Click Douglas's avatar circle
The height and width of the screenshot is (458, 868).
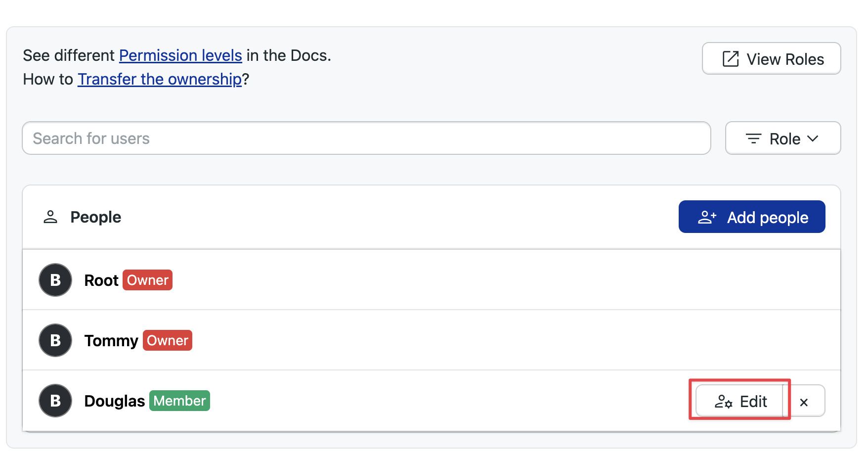(x=55, y=401)
